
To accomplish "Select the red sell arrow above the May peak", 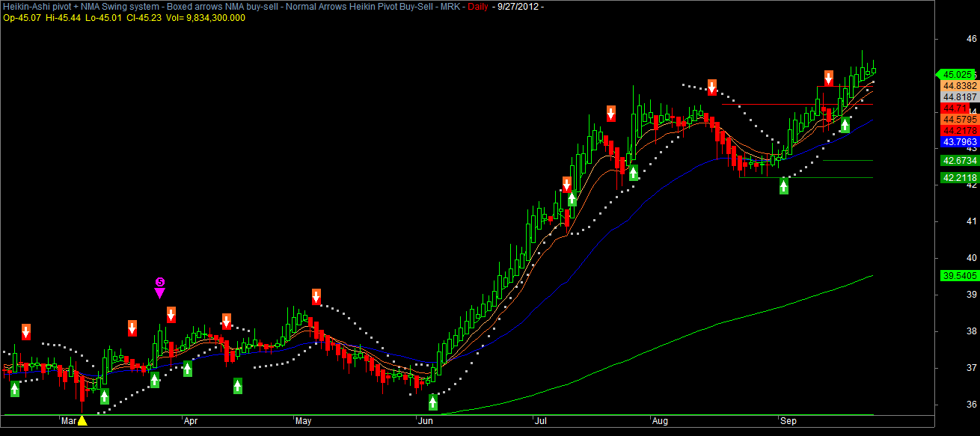I will point(317,297).
